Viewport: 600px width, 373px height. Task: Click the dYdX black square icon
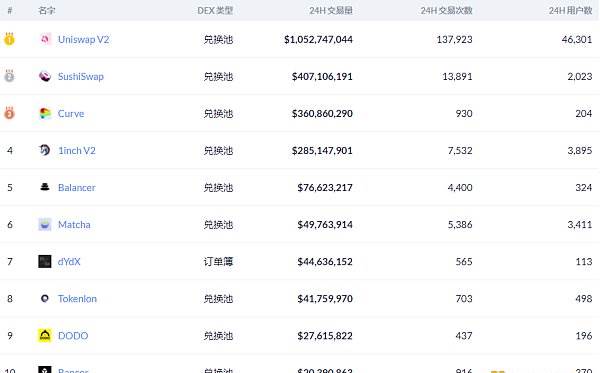click(x=45, y=261)
